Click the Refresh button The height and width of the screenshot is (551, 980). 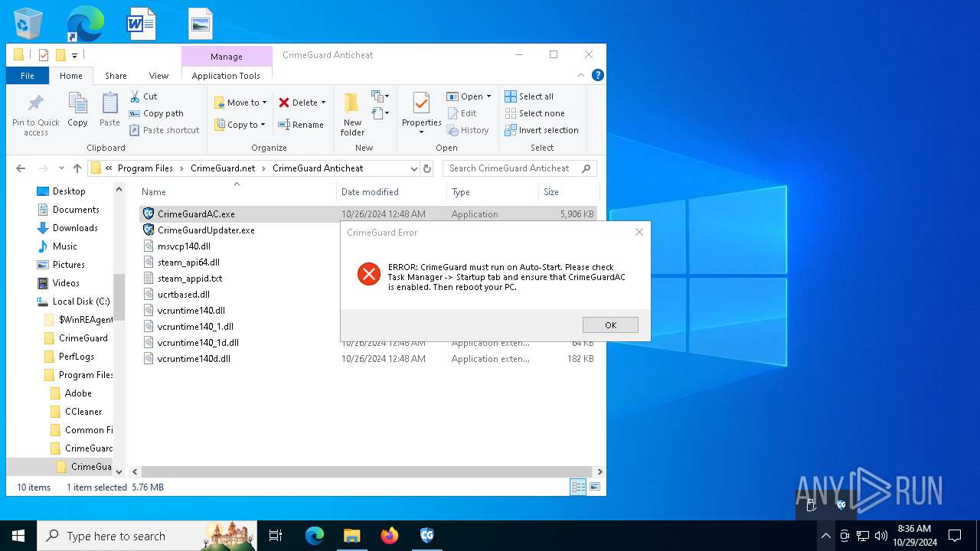coord(427,168)
